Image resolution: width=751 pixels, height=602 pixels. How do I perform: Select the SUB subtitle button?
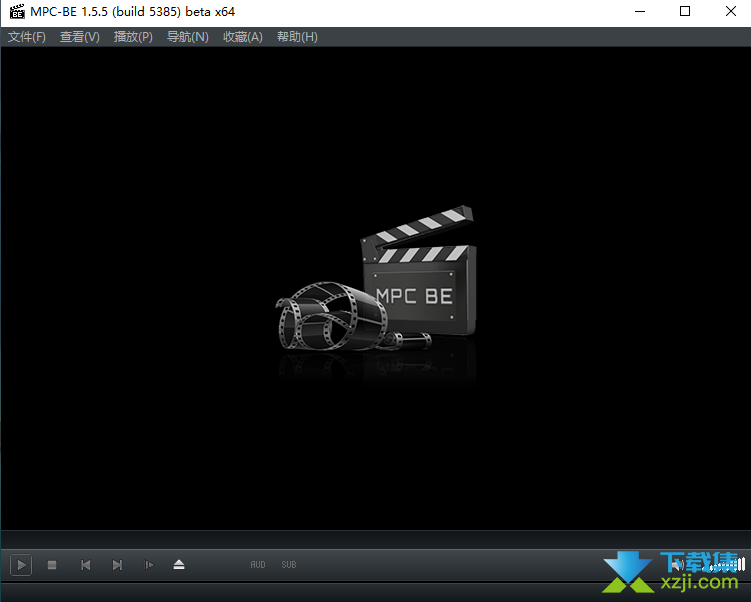coord(289,565)
